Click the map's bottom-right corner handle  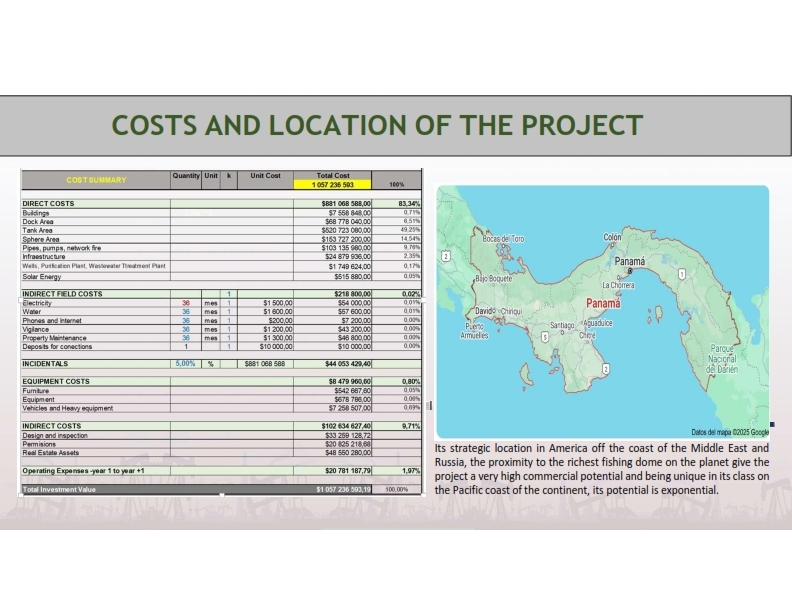tap(772, 425)
